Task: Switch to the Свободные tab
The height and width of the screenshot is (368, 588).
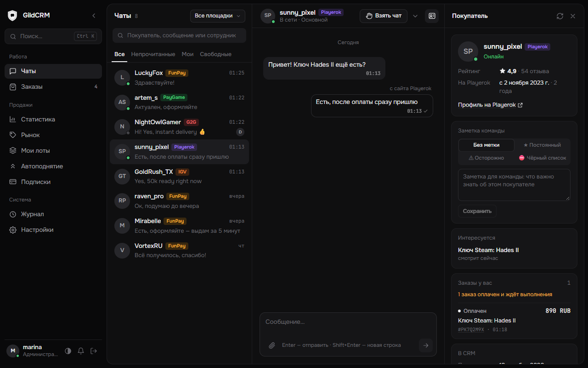Action: coord(215,54)
